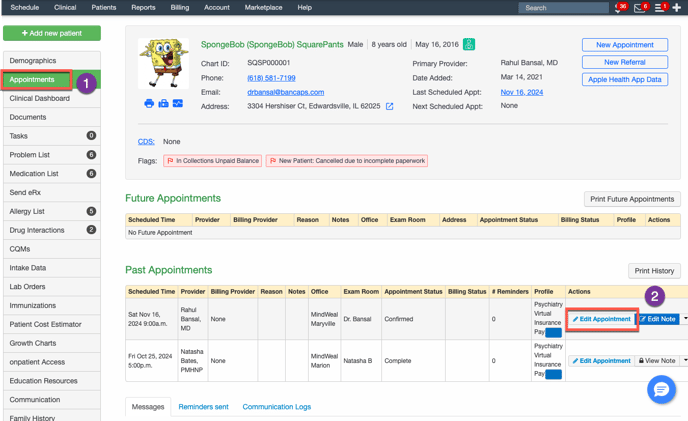Switch to the Reminders sent tab
This screenshot has width=688, height=421.
(203, 407)
